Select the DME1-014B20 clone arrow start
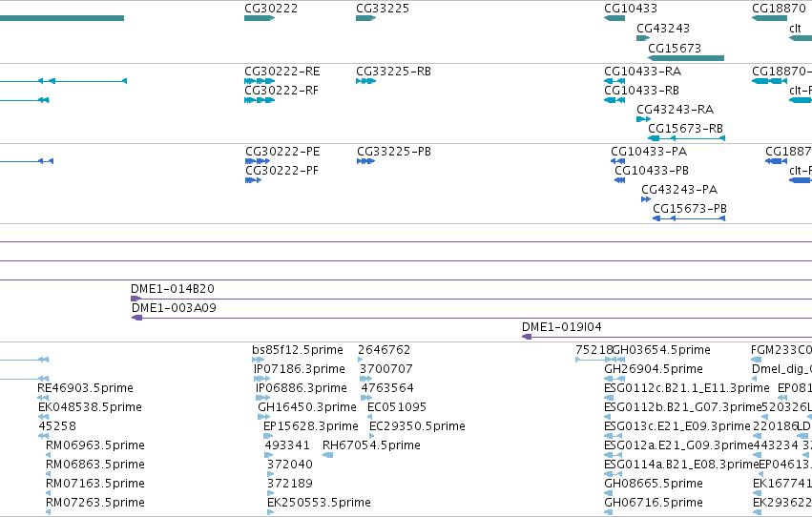812x517 pixels. [136, 299]
